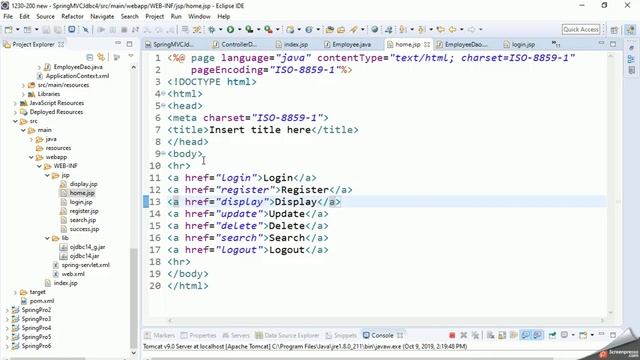Click the Run green play icon
640x360 pixels.
click(231, 29)
